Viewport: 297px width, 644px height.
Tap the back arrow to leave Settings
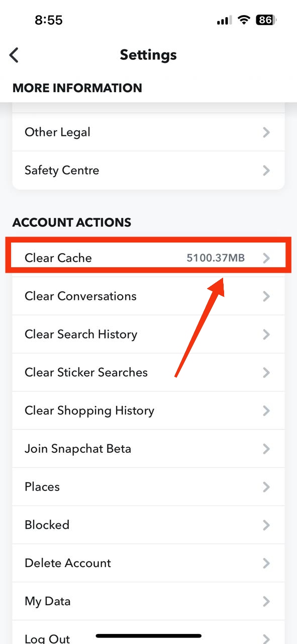14,55
